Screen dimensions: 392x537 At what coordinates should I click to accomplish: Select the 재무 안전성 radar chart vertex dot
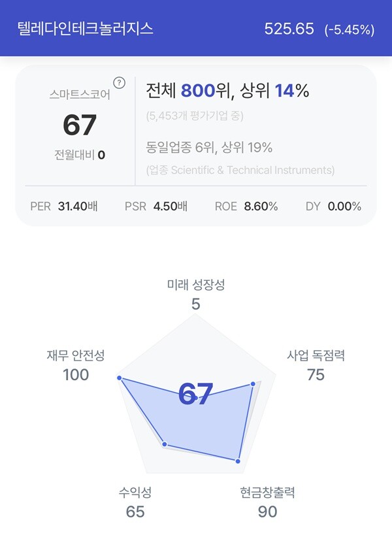tap(119, 378)
